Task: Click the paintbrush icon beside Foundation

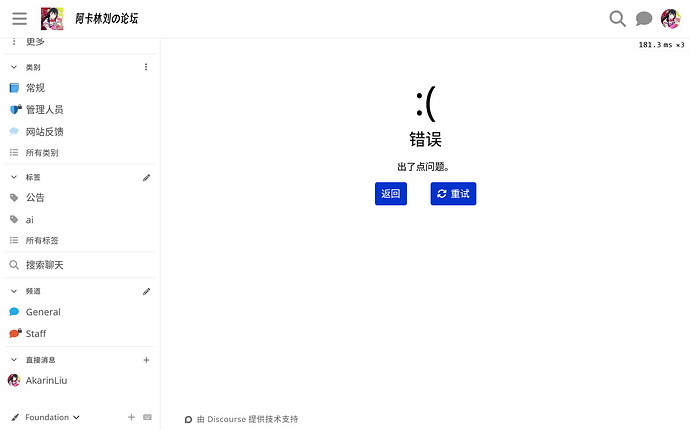Action: point(15,417)
